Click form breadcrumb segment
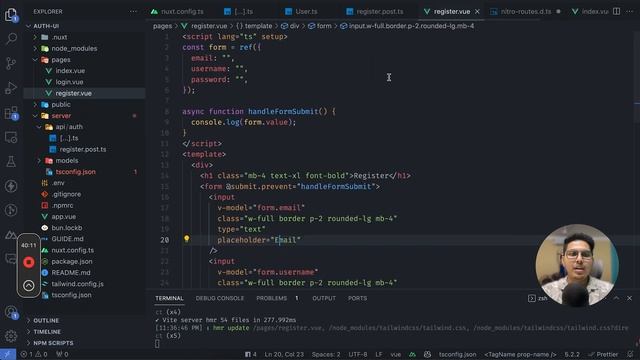 tap(320, 26)
